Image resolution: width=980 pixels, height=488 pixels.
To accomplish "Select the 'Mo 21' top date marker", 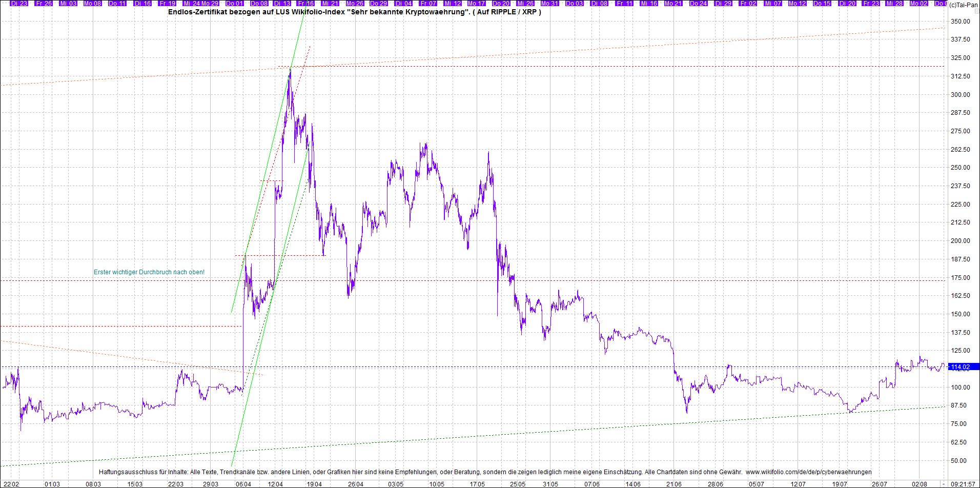I will 673,4.
